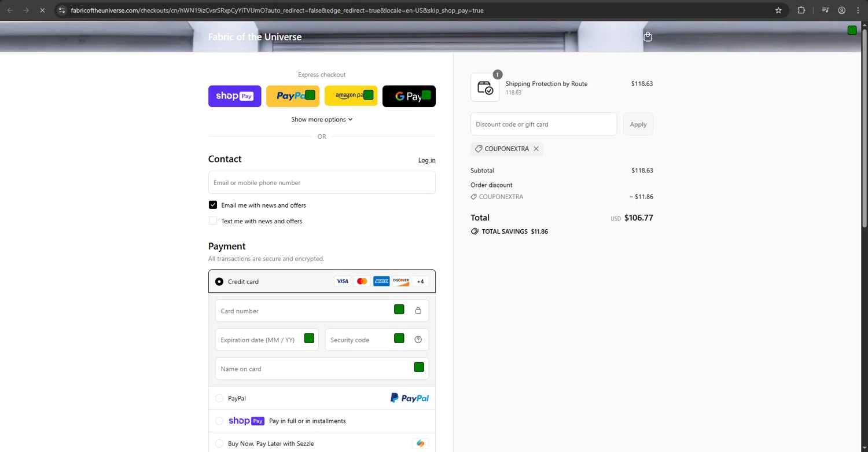Focus Expiration date (MM / YY) field
Image resolution: width=868 pixels, height=452 pixels.
pos(267,340)
